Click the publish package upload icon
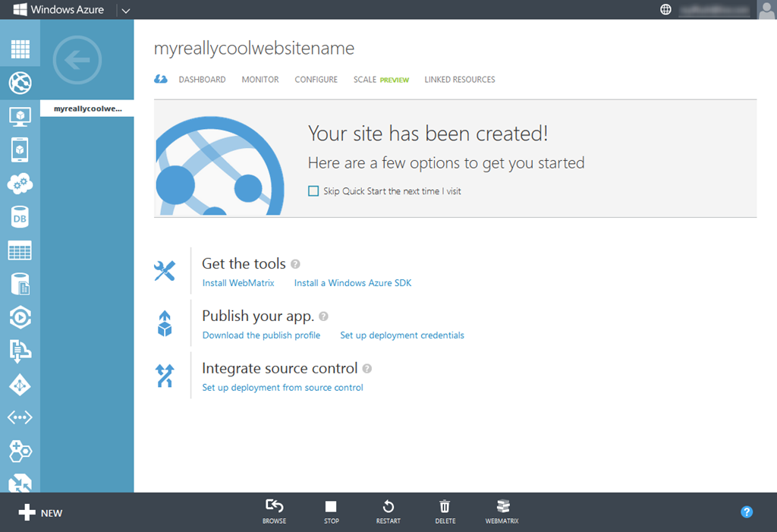Image resolution: width=777 pixels, height=532 pixels. pos(165,323)
